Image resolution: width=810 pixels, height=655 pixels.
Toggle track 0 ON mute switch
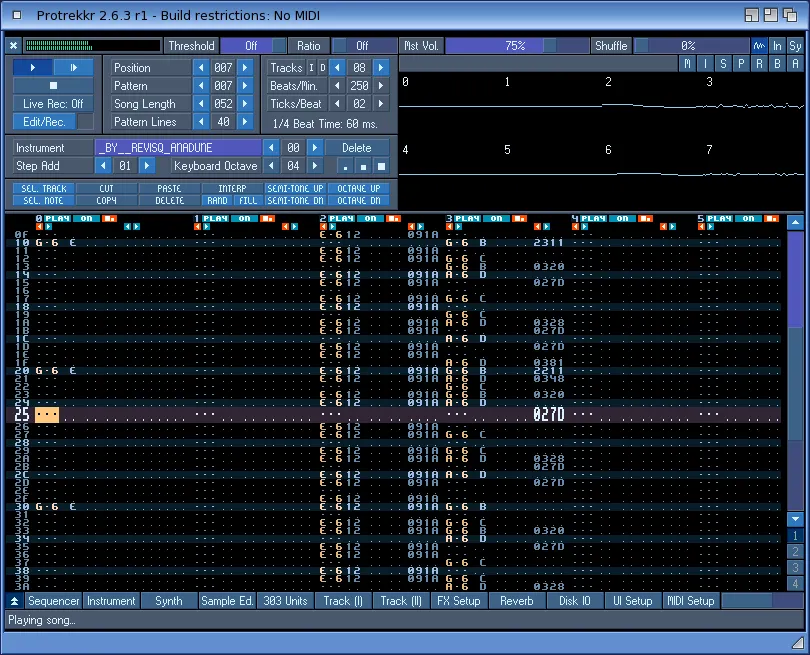pyautogui.click(x=87, y=218)
